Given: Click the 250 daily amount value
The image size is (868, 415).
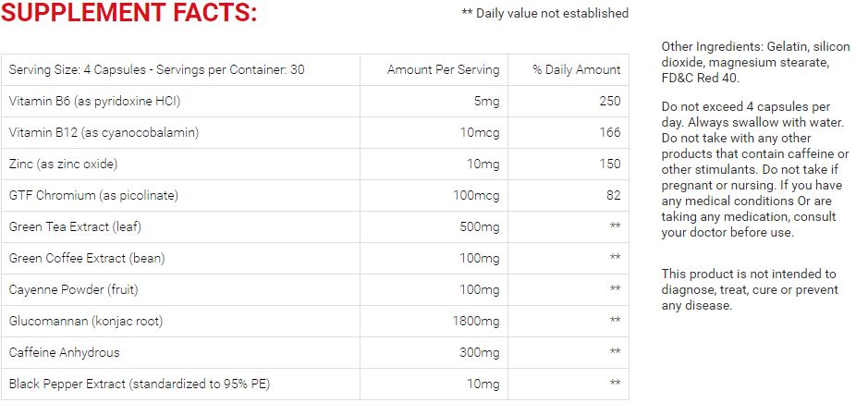Looking at the screenshot, I should click(x=610, y=102).
